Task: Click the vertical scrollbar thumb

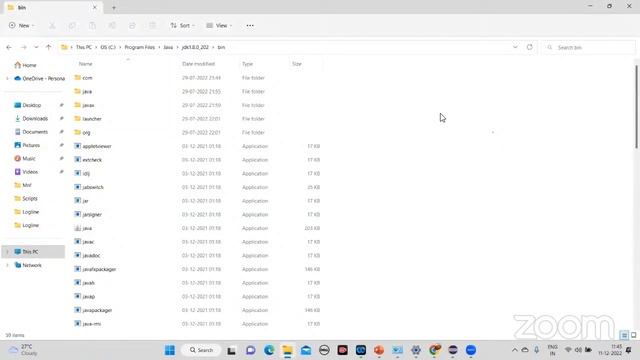Action: pos(636,107)
